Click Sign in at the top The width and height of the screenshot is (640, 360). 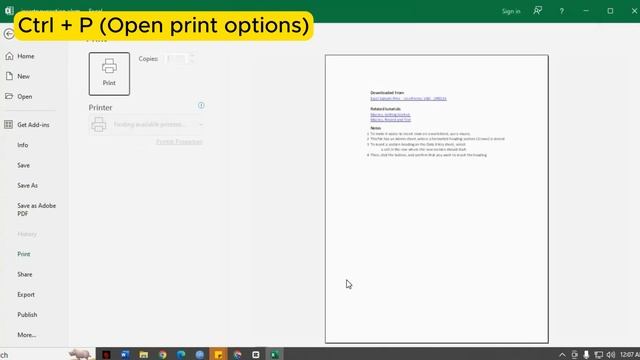point(511,11)
